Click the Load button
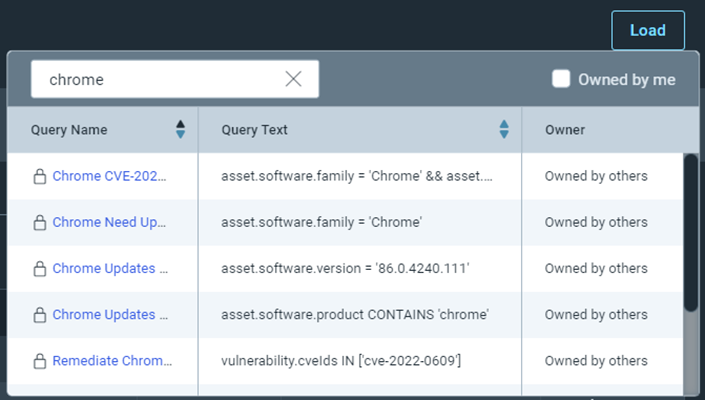The image size is (705, 400). point(648,30)
